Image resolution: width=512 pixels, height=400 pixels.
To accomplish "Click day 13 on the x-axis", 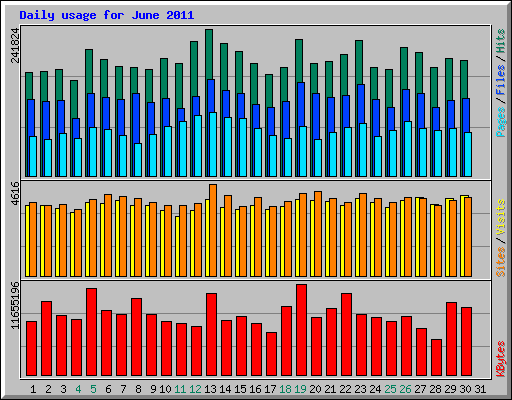I will (x=210, y=389).
